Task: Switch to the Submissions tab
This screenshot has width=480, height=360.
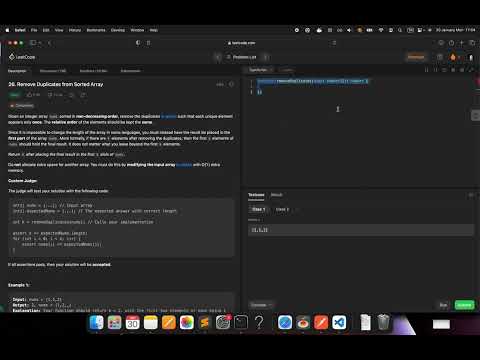Action: [x=131, y=71]
